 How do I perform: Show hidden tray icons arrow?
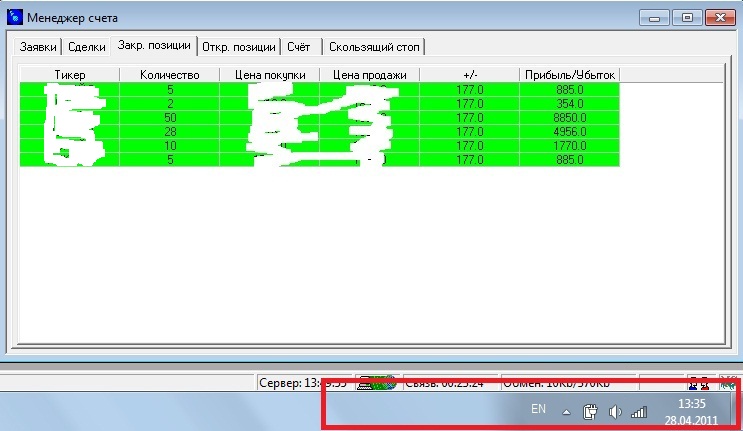tap(566, 412)
